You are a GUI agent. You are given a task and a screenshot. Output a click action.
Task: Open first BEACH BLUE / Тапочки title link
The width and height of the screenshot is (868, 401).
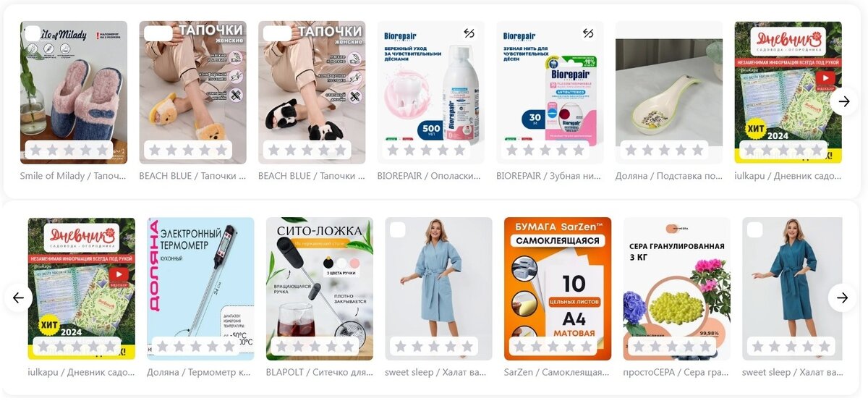(192, 176)
